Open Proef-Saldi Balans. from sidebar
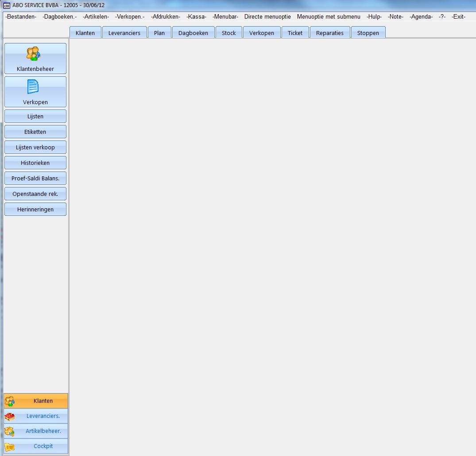 [x=35, y=178]
